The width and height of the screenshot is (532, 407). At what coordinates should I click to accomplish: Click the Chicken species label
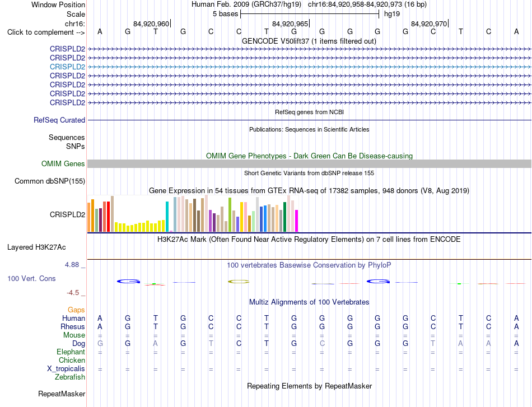click(72, 360)
